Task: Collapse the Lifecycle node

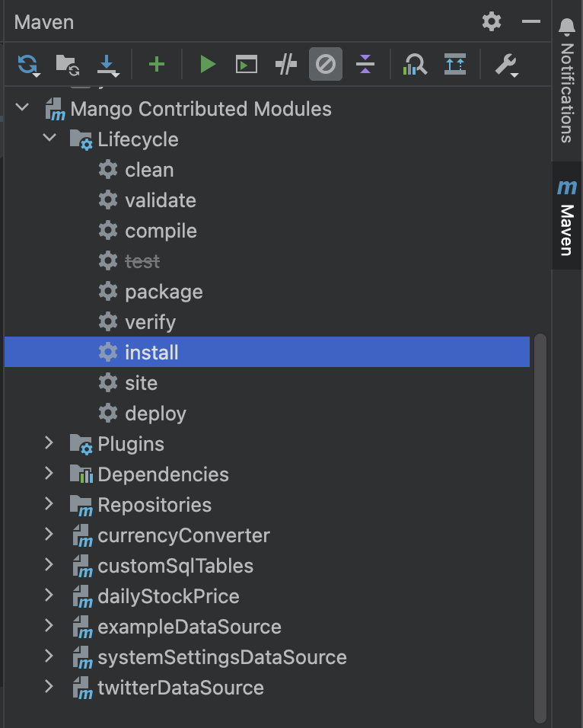Action: (x=49, y=138)
